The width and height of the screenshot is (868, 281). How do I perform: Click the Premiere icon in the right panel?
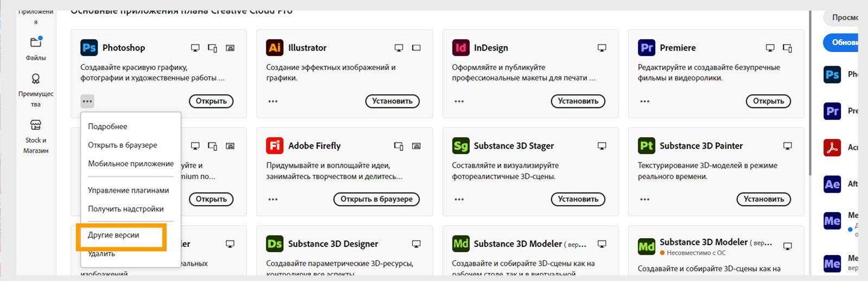pyautogui.click(x=832, y=111)
